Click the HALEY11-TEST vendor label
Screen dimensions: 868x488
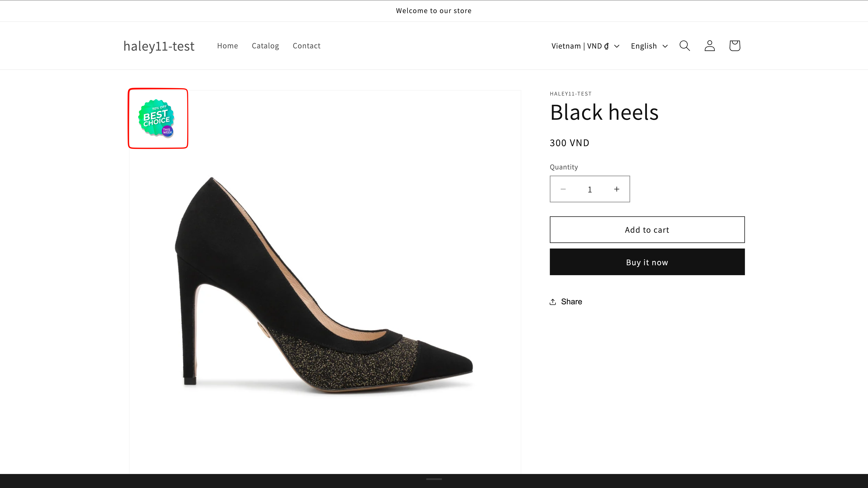pos(571,94)
